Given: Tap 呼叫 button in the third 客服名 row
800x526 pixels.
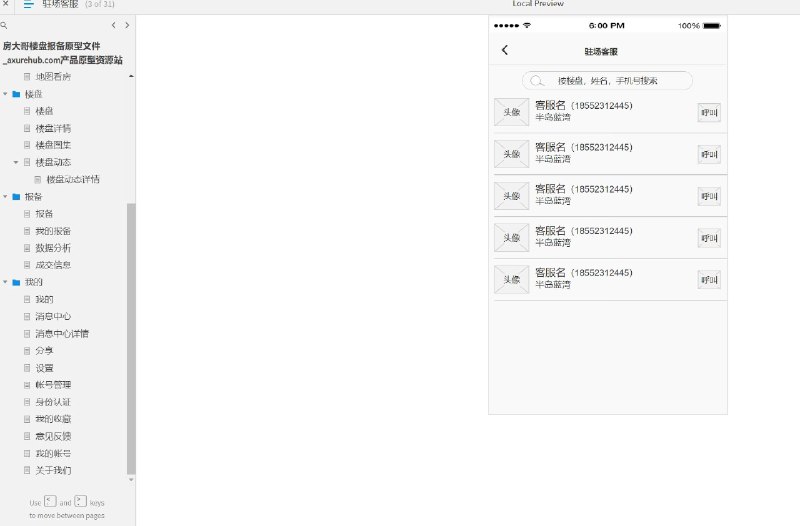Looking at the screenshot, I should point(709,196).
